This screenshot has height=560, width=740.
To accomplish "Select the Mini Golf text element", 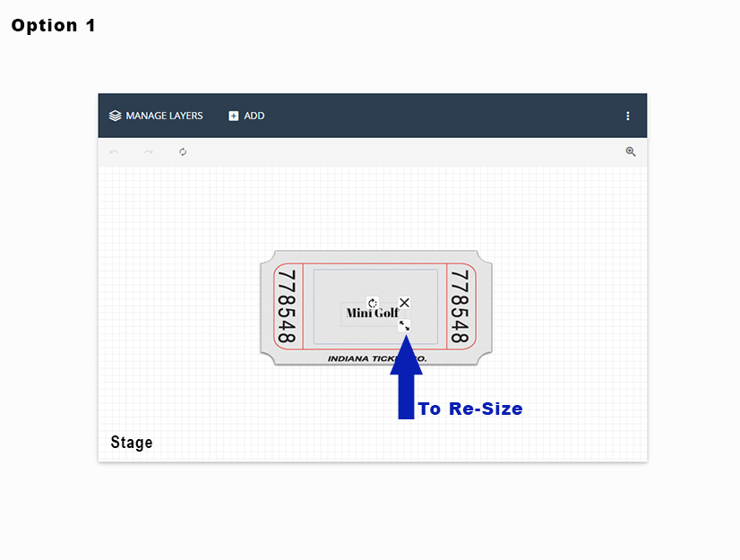I will tap(370, 314).
